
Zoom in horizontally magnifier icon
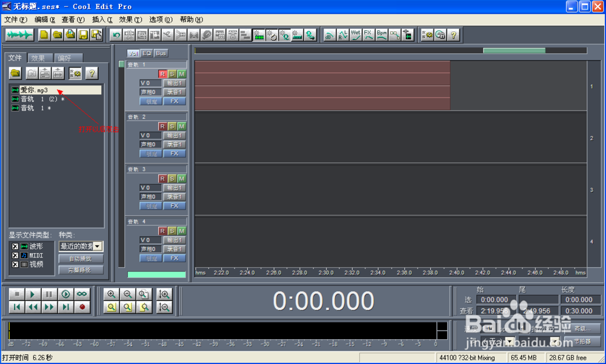112,294
